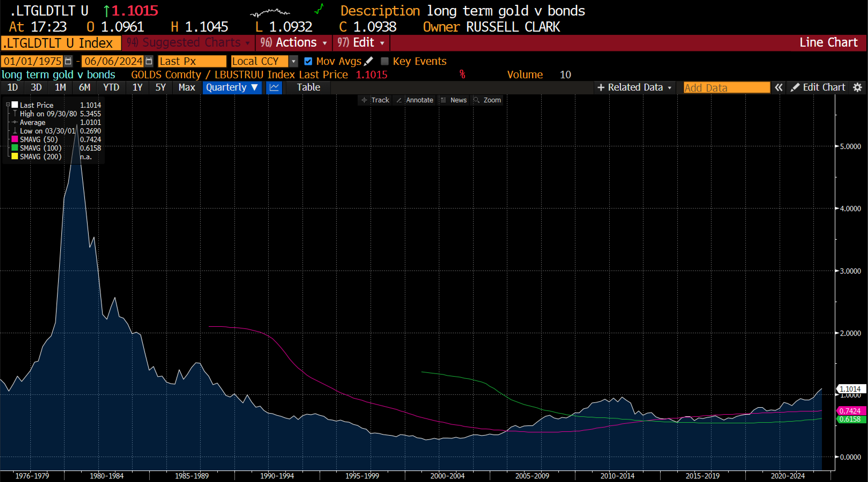Select the line chart view icon

tap(274, 88)
